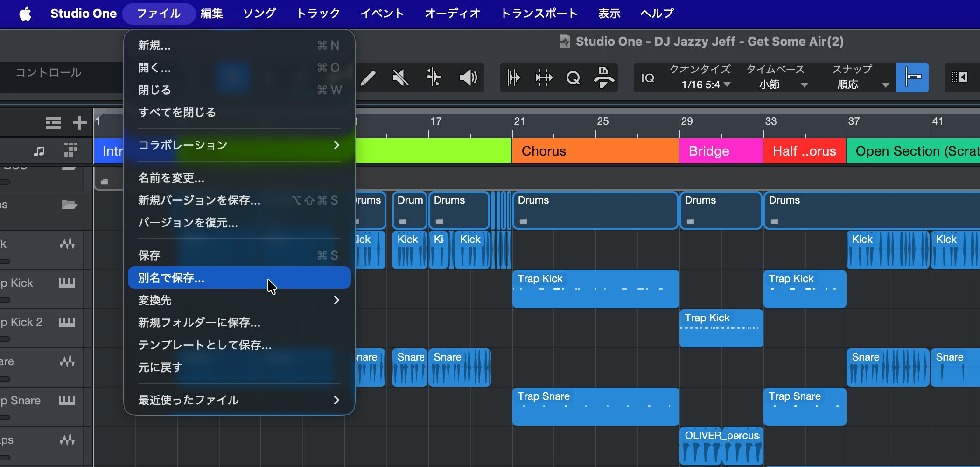
Task: Select the Paint (pencil) tool
Action: point(368,78)
